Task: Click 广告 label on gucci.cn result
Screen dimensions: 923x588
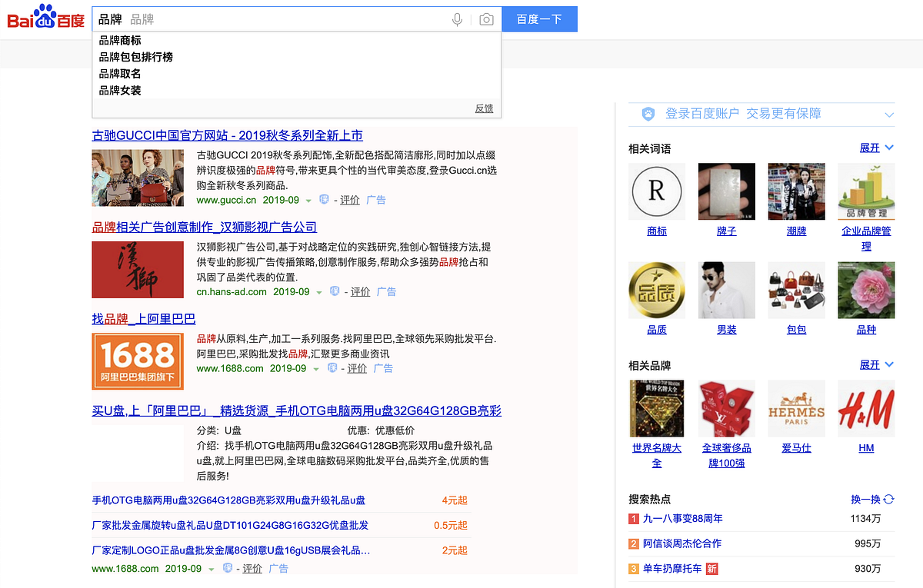Action: point(376,200)
